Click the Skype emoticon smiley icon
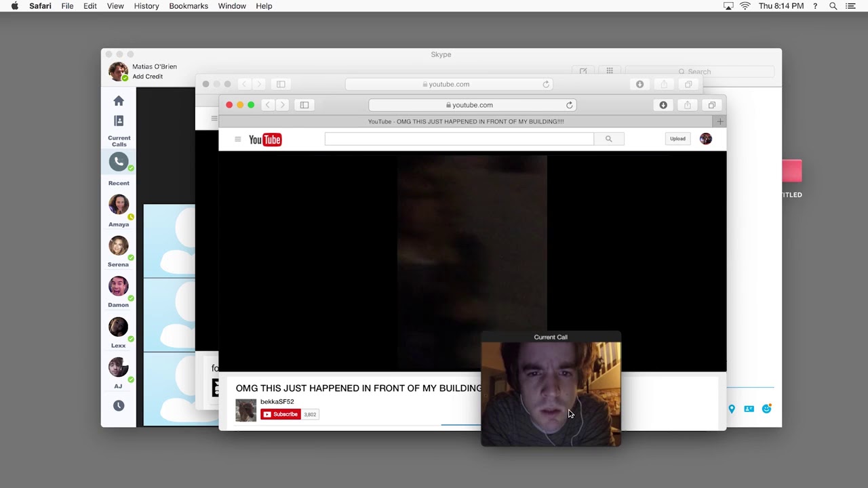This screenshot has width=868, height=488. [766, 409]
